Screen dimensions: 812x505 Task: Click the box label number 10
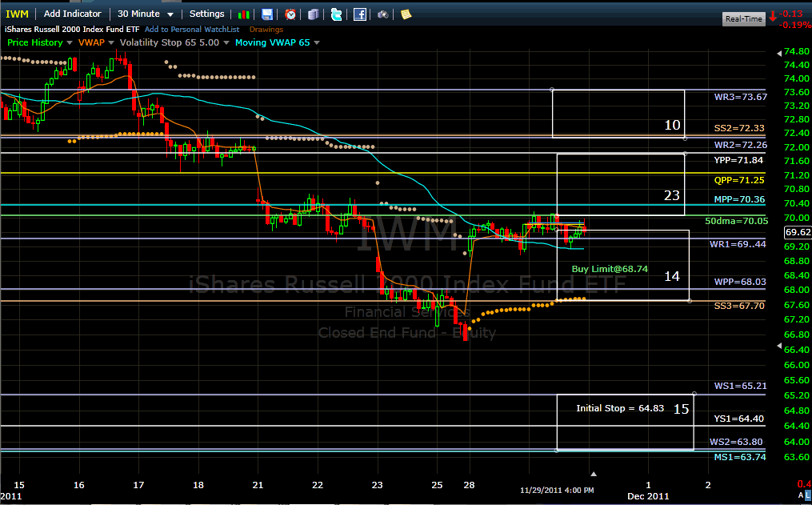pos(672,125)
